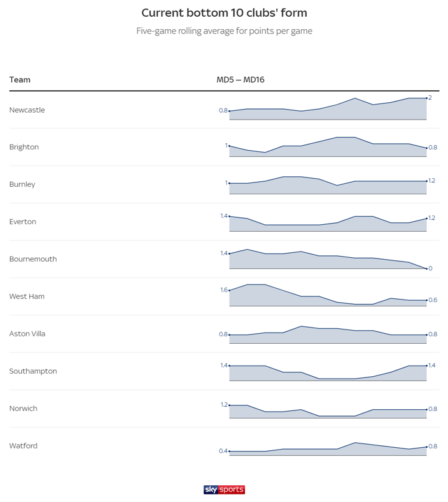The width and height of the screenshot is (448, 502).
Task: Select the Southampton team label
Action: click(33, 372)
